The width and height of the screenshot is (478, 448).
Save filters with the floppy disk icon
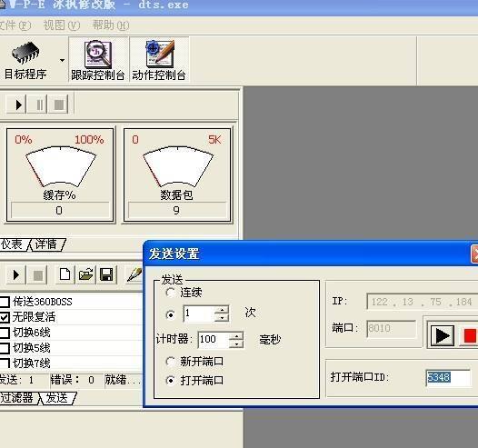(x=106, y=274)
